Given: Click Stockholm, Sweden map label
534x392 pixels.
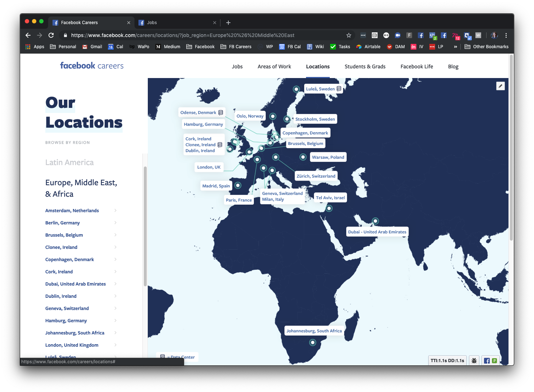Looking at the screenshot, I should click(x=315, y=119).
